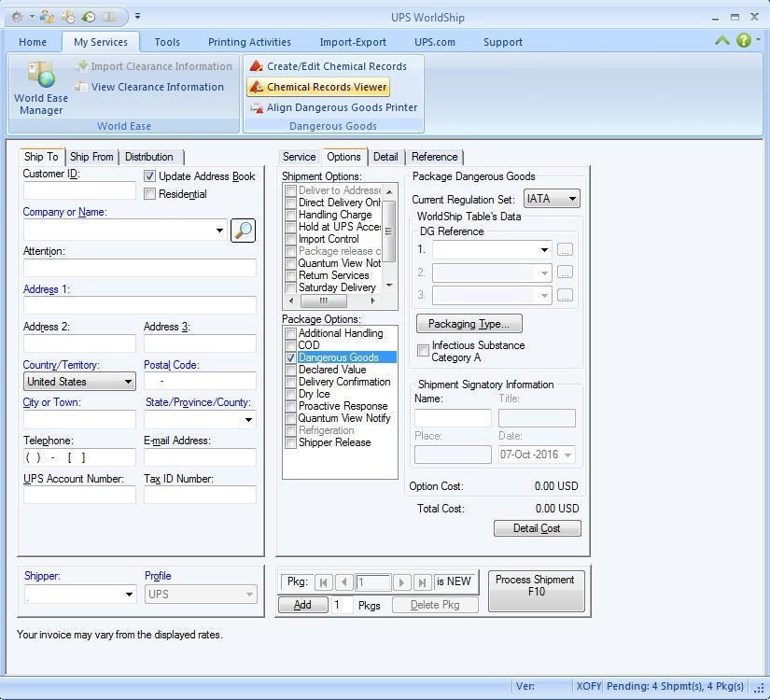Launch Chemical Records Viewer

pyautogui.click(x=318, y=87)
